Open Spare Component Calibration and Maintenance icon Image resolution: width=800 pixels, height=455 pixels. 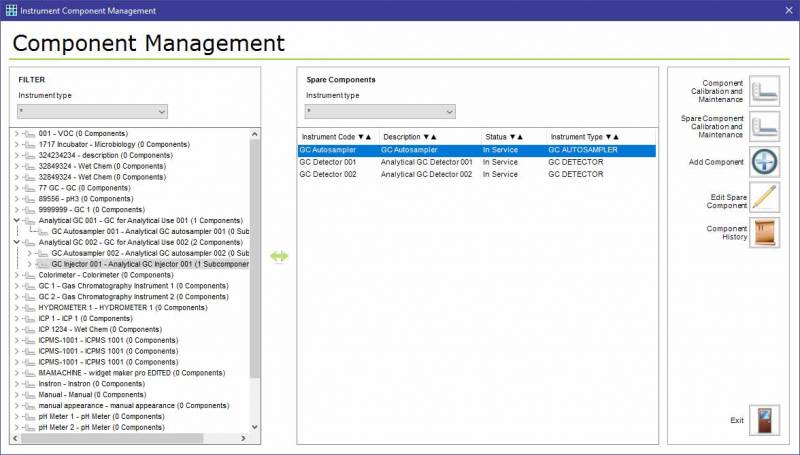[x=764, y=127]
